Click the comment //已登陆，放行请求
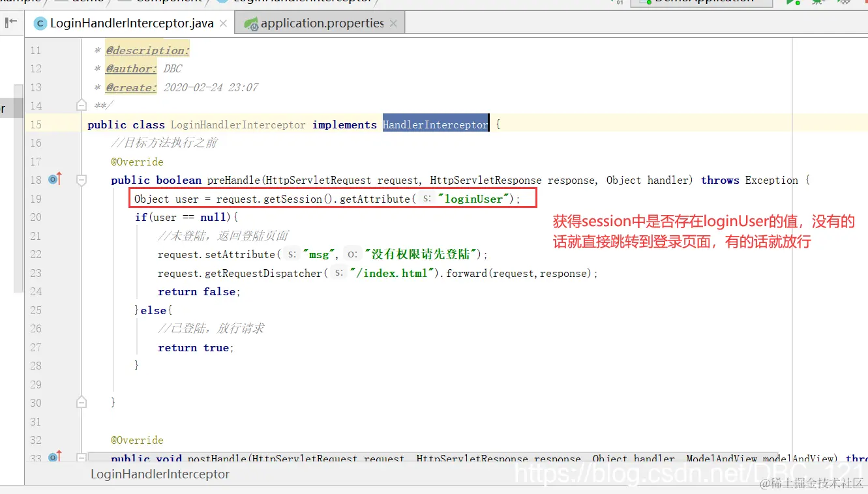868x494 pixels. [211, 328]
